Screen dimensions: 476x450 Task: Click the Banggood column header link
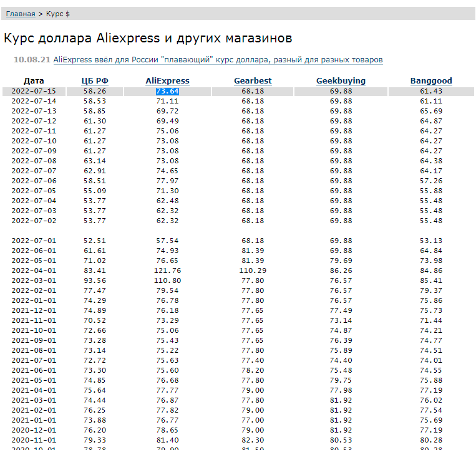click(x=431, y=81)
